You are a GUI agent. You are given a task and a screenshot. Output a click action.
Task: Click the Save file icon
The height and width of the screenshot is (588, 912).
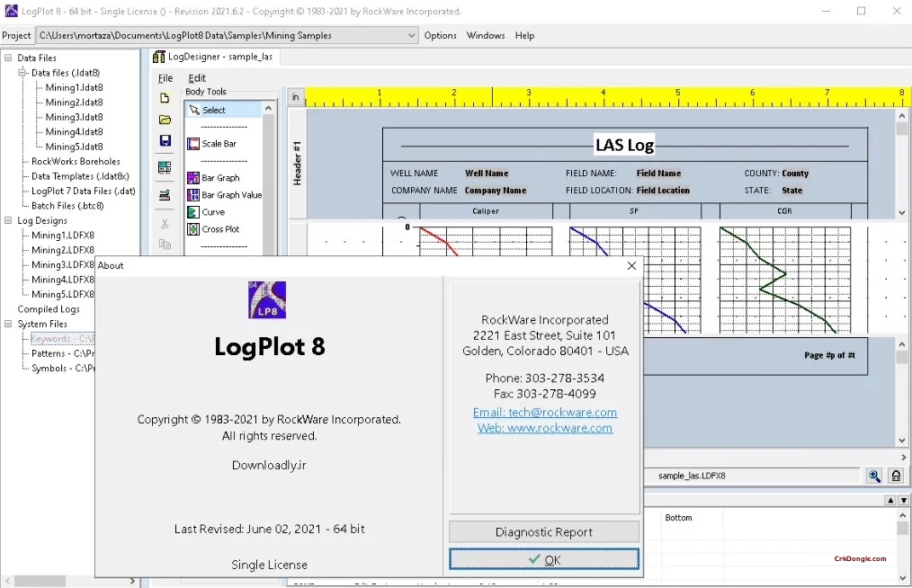coord(165,139)
